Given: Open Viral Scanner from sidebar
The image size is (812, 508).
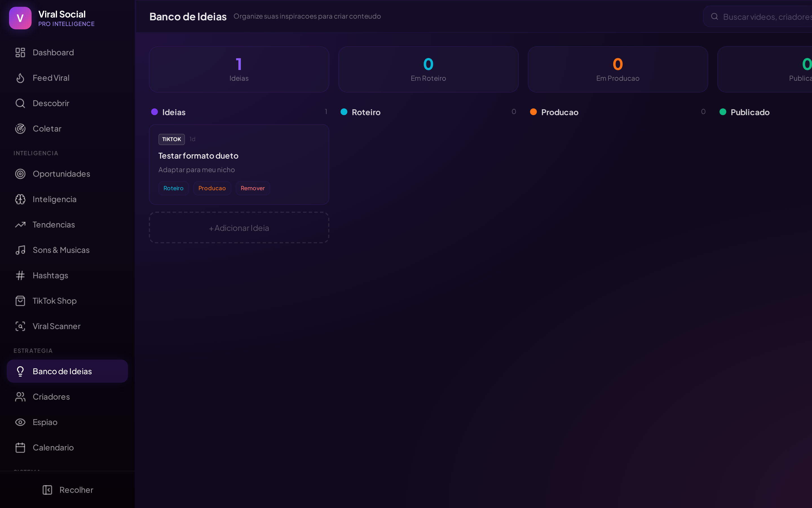Looking at the screenshot, I should pos(67,326).
